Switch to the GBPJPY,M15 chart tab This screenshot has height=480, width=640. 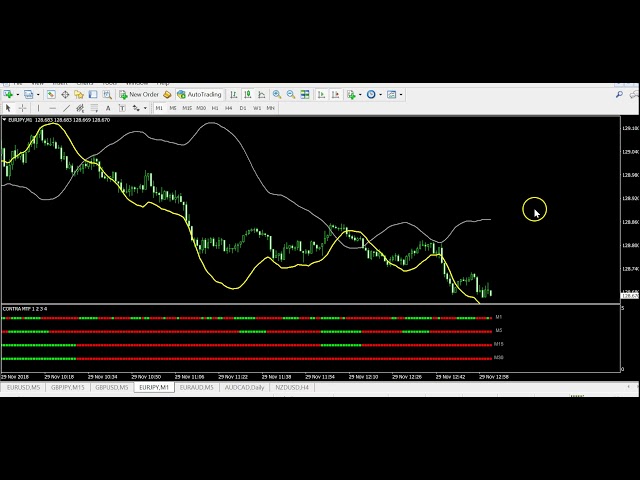[67, 387]
